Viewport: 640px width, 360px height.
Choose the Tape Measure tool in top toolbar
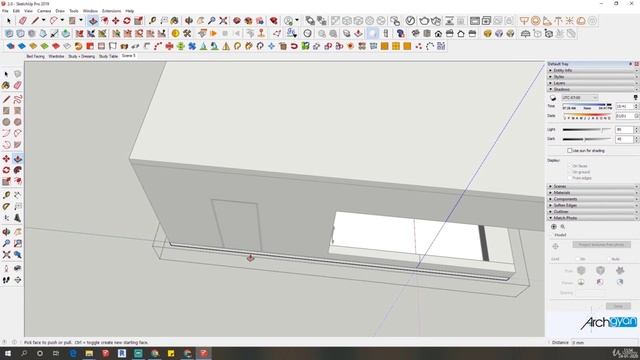152,20
